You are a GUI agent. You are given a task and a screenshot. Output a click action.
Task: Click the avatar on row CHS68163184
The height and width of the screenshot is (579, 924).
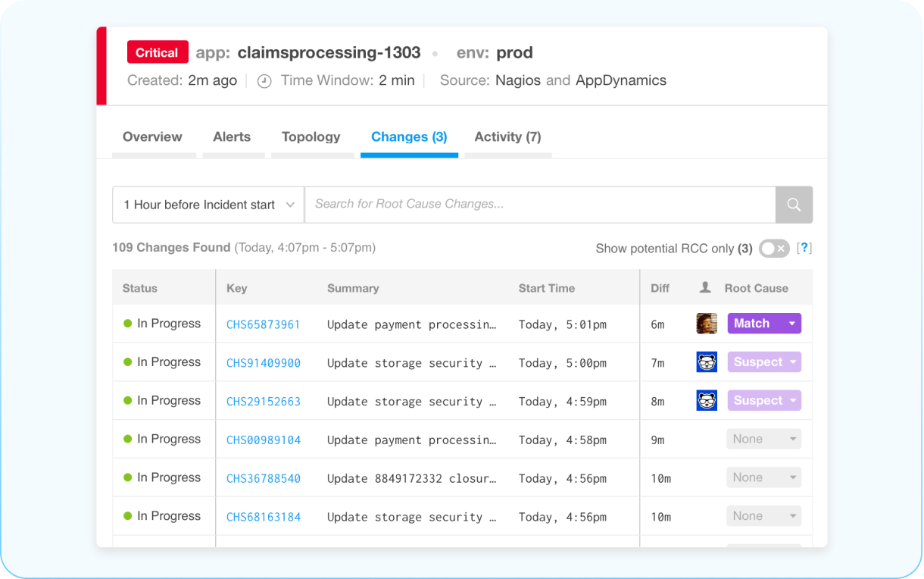coord(707,515)
